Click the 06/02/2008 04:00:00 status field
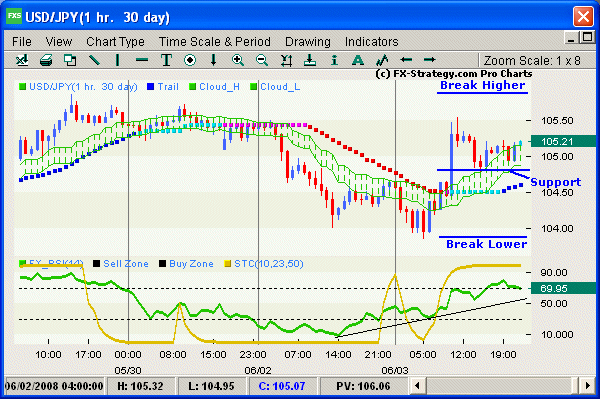600x399 pixels. coord(54,386)
